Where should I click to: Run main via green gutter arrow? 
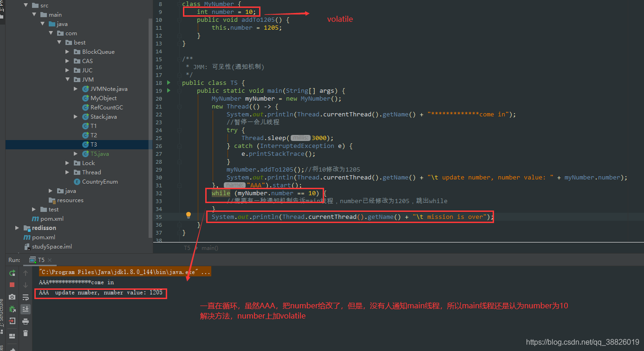168,90
